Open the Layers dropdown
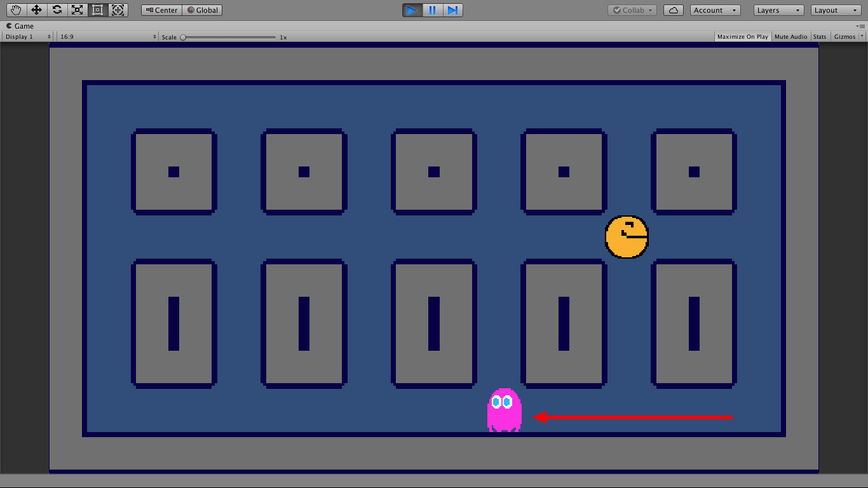The image size is (868, 488). click(x=779, y=10)
